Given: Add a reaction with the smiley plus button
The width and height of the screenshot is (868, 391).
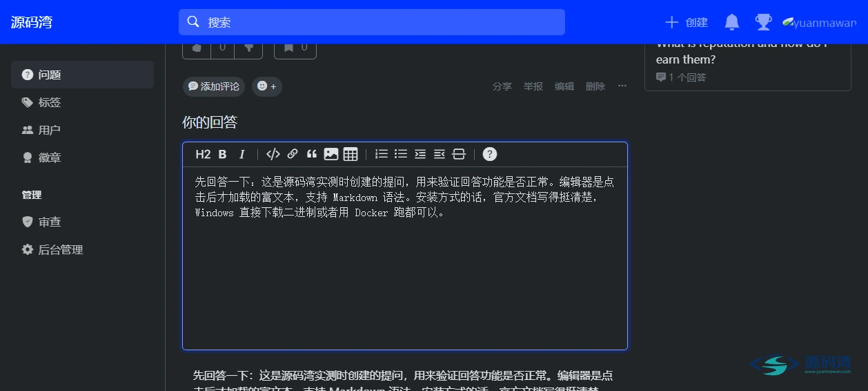Looking at the screenshot, I should tap(266, 86).
